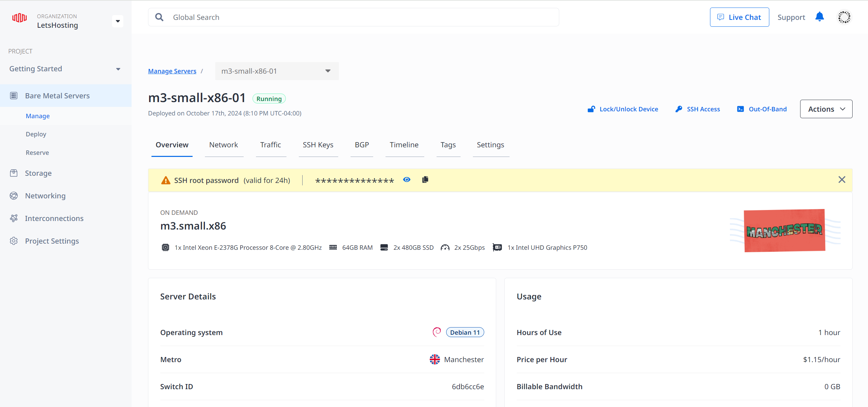868x407 pixels.
Task: Click the Global Search magnifier icon
Action: tap(159, 17)
